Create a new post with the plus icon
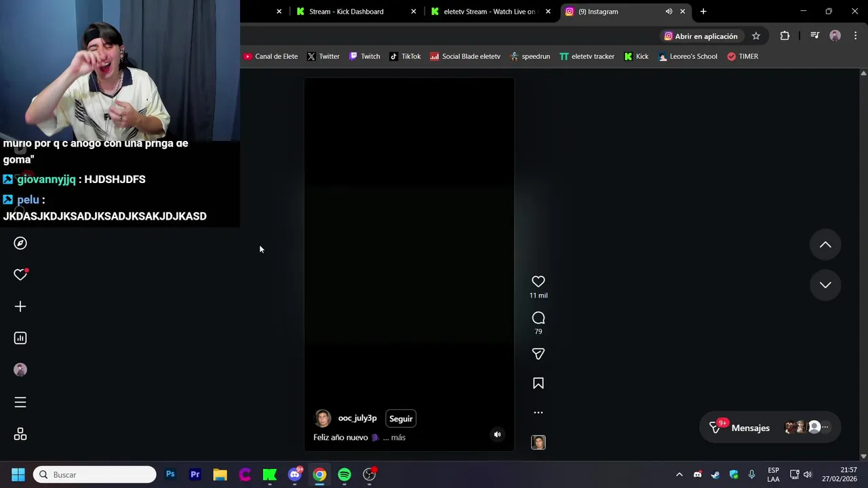This screenshot has height=488, width=868. point(20,306)
